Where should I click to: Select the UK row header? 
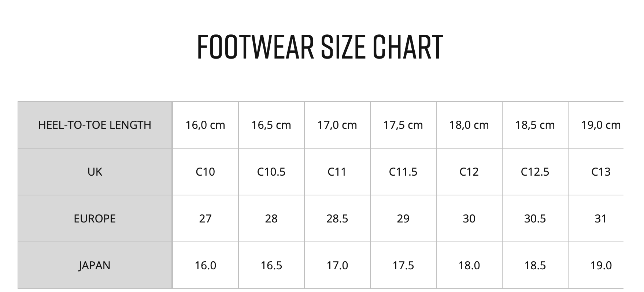click(95, 172)
